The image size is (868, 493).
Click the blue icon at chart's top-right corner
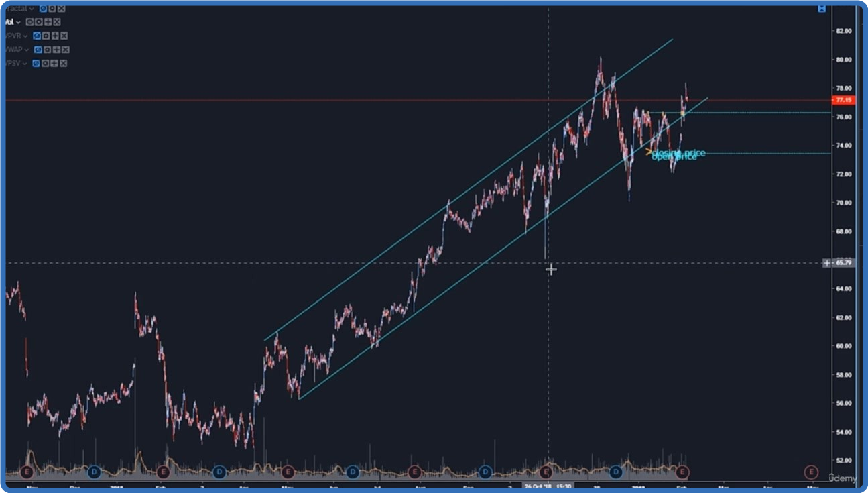(x=821, y=8)
